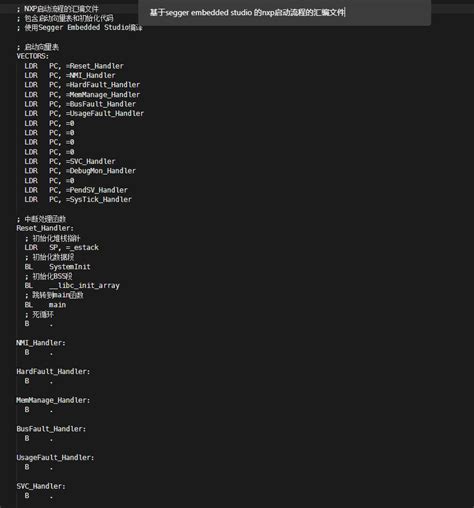Viewport: 474px width, 508px height.
Task: Click the =SysTick_Handler vector entry line
Action: 78,199
